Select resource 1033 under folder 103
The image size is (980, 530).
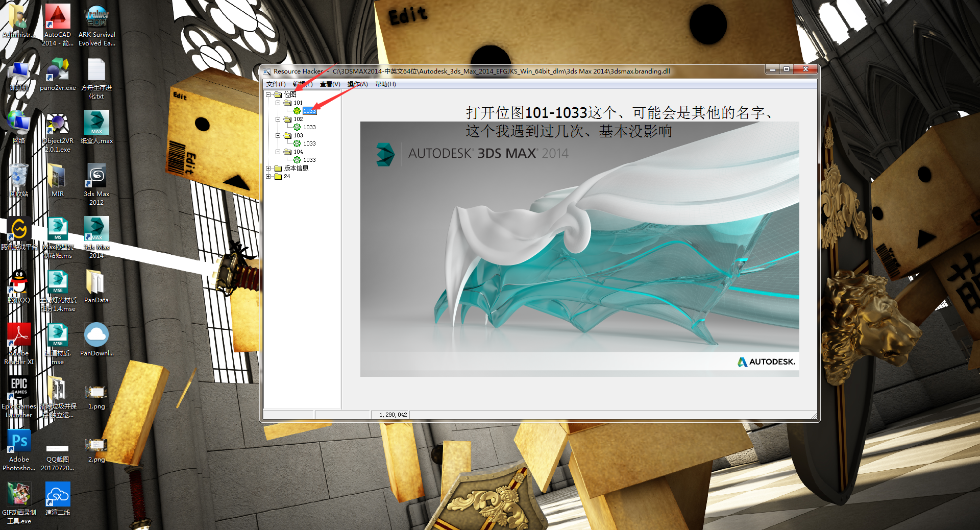309,143
